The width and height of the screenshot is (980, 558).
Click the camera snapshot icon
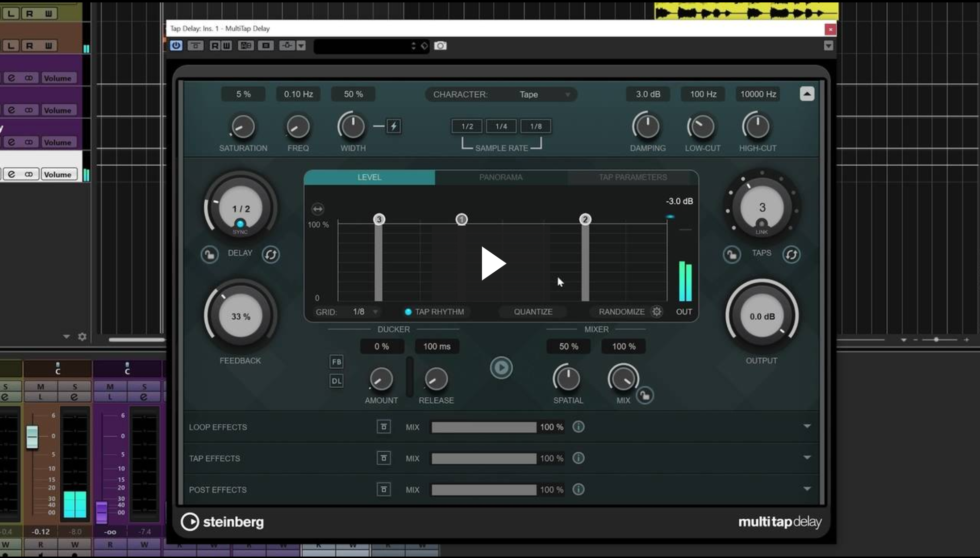point(440,46)
